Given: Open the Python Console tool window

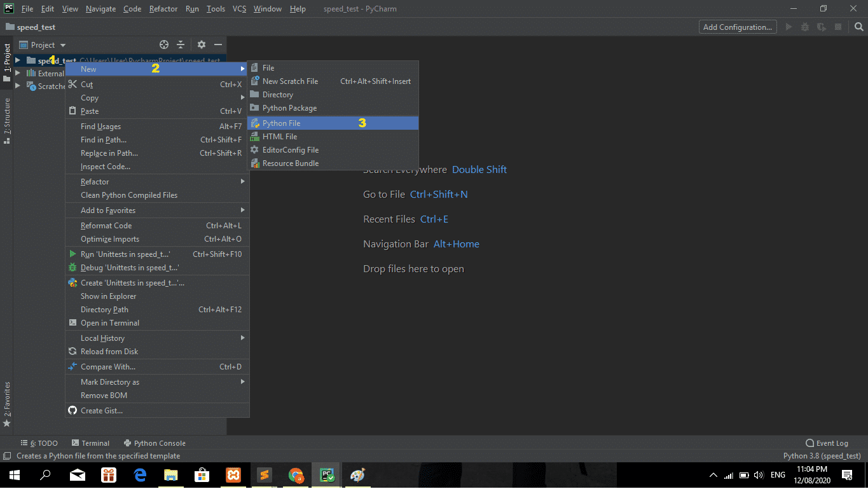Looking at the screenshot, I should tap(155, 443).
